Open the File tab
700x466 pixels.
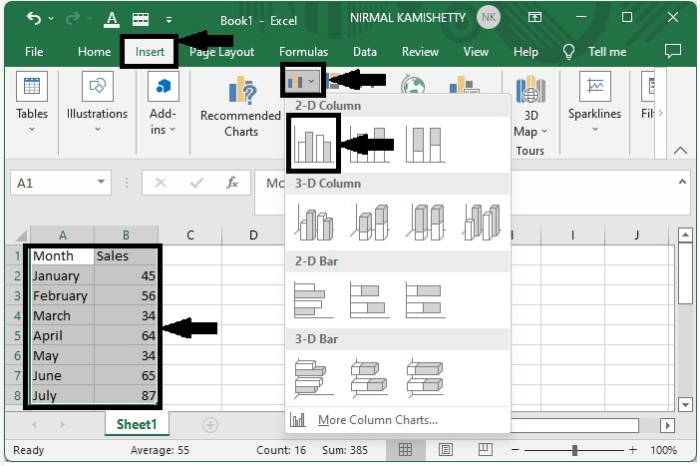click(x=34, y=52)
